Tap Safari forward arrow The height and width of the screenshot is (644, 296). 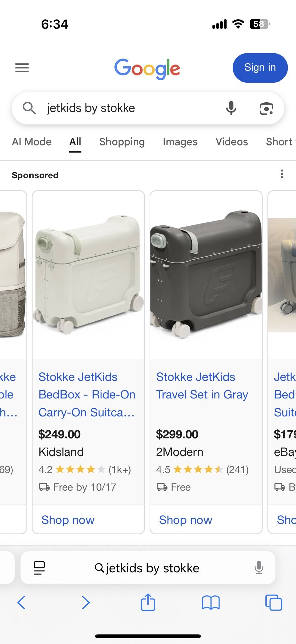(86, 603)
